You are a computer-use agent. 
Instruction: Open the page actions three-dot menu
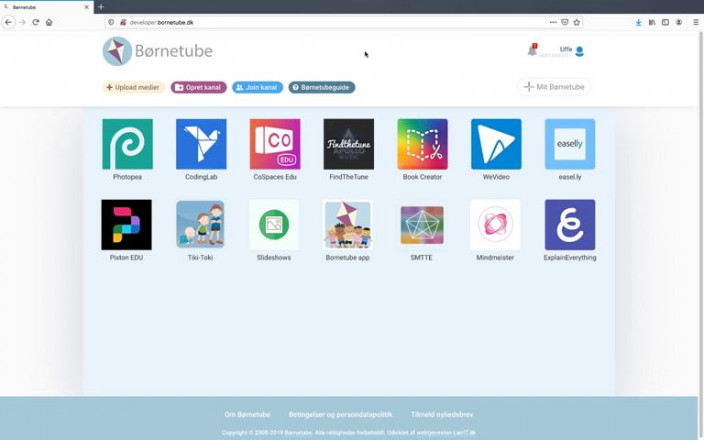tap(553, 22)
